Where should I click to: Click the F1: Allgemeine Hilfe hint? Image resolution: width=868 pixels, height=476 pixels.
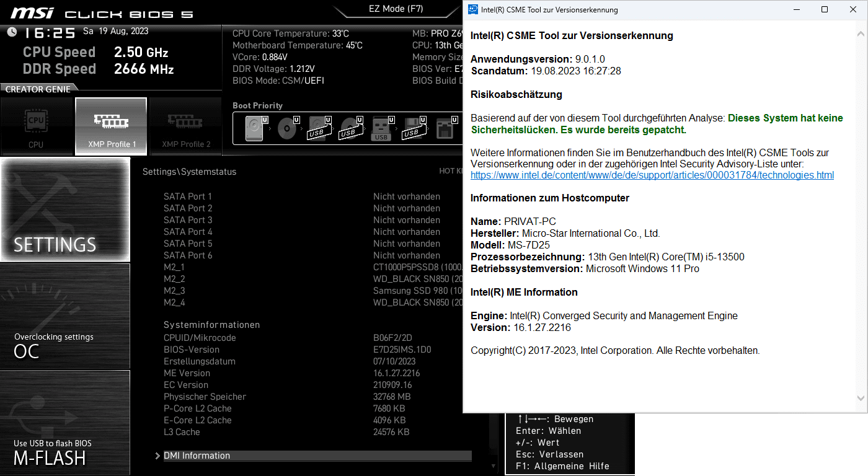tap(562, 466)
